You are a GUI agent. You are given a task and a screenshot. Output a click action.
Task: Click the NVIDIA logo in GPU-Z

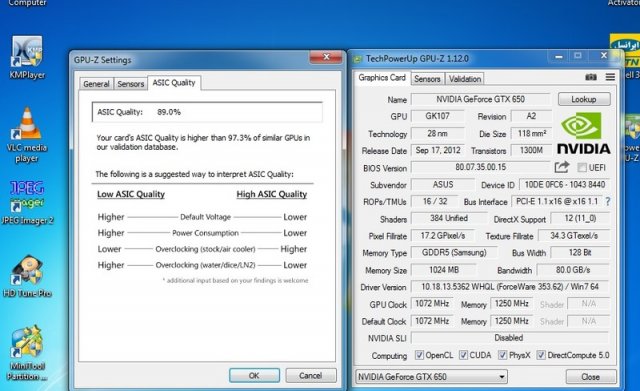click(x=584, y=133)
